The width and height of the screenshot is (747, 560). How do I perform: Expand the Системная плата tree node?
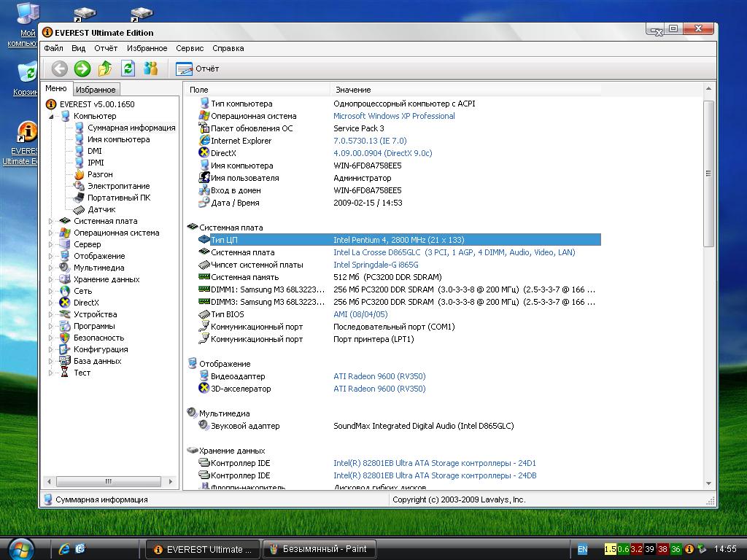[x=51, y=221]
